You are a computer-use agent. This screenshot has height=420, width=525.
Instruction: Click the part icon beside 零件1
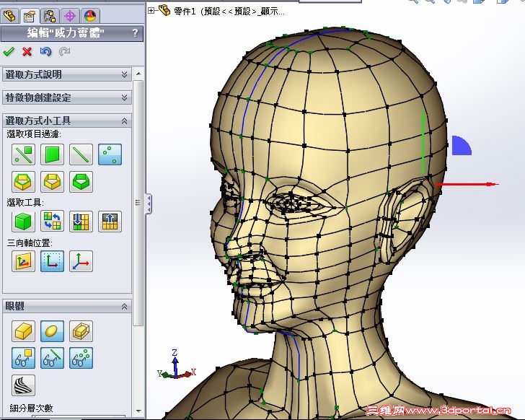(x=164, y=10)
